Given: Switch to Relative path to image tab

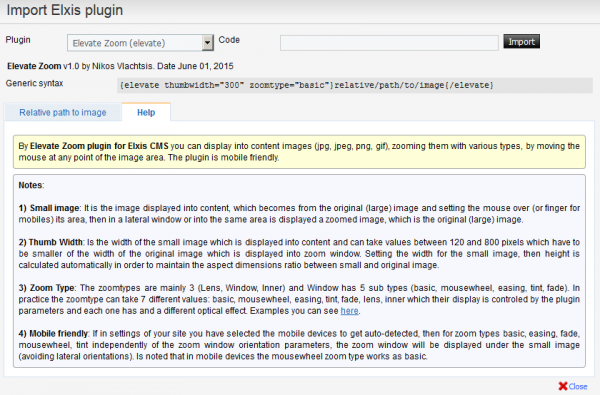Looking at the screenshot, I should 63,113.
